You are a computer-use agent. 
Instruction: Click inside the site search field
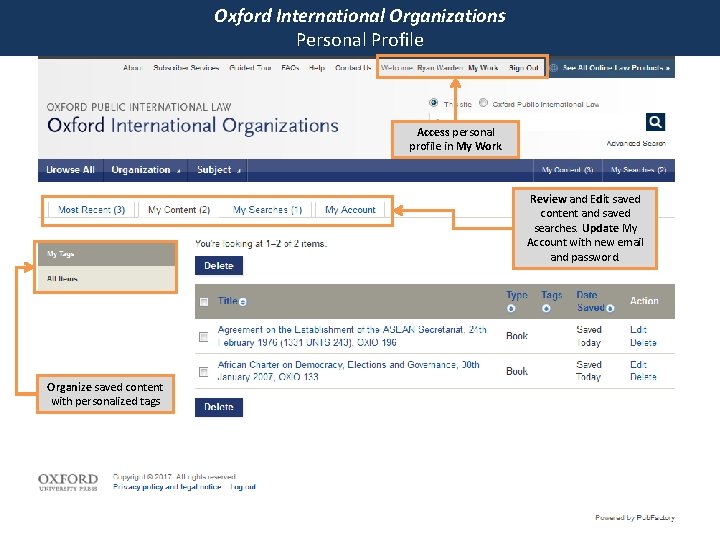click(x=536, y=122)
